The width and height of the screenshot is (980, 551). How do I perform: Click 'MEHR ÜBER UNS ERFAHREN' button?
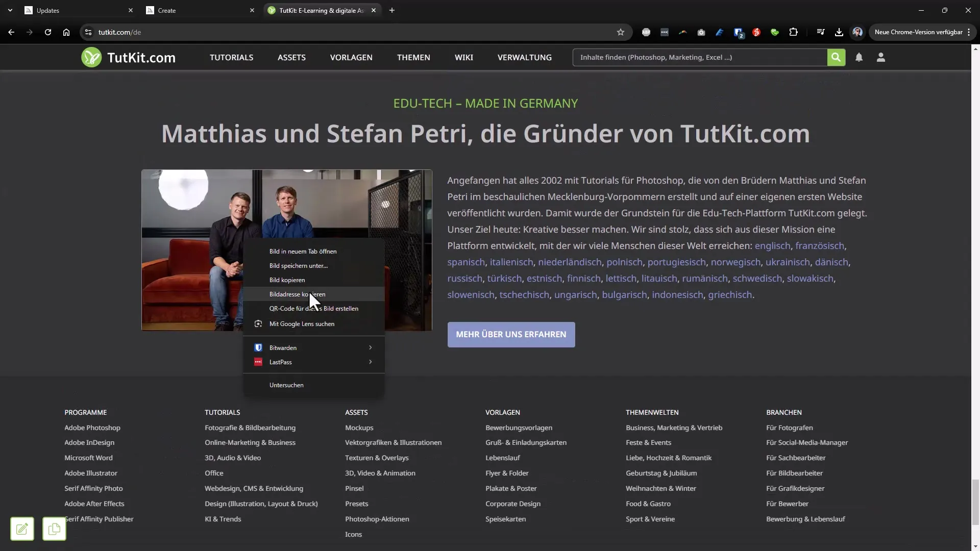(x=511, y=335)
